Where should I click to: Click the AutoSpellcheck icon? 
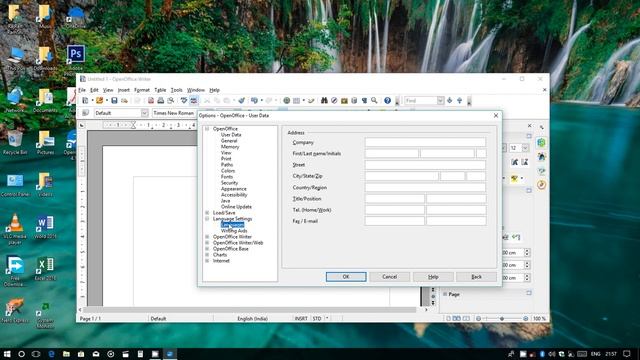pos(193,100)
